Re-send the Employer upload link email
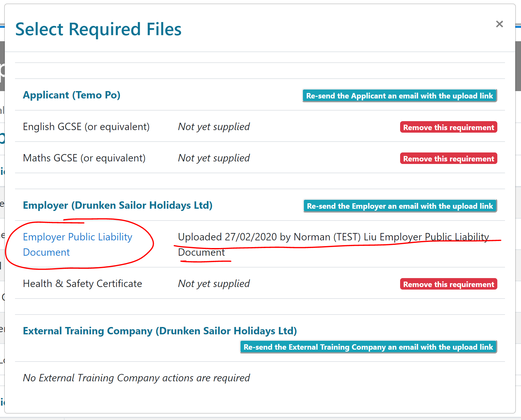Viewport: 521px width, 420px height. (400, 206)
